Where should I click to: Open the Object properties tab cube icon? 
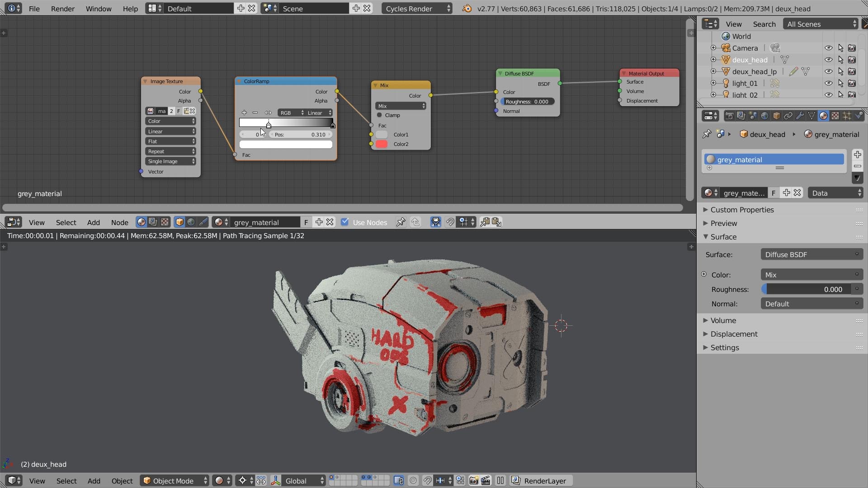click(x=776, y=116)
